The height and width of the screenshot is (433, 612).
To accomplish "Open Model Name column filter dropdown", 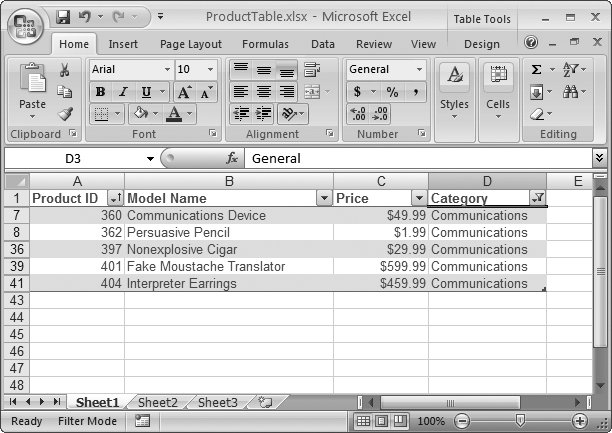I will pyautogui.click(x=324, y=198).
